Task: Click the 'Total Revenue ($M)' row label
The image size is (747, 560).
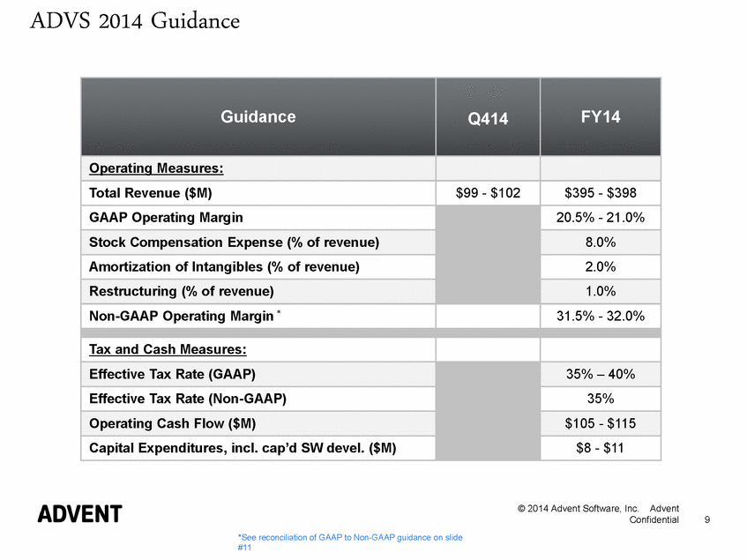Action: (151, 193)
